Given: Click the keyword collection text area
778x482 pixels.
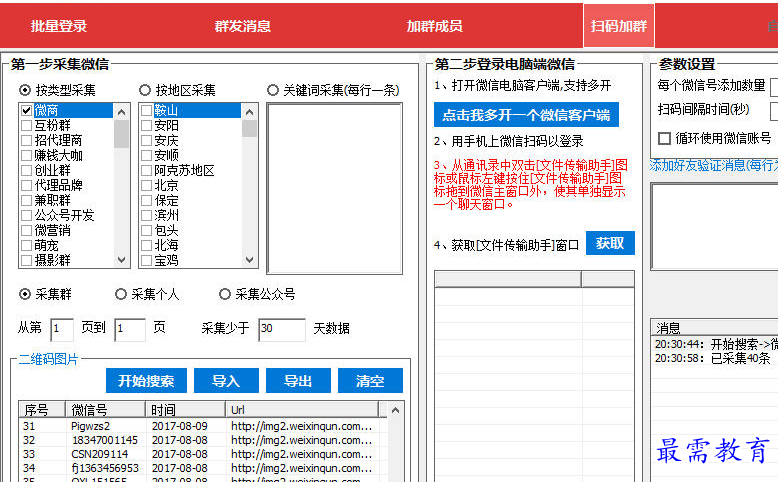Looking at the screenshot, I should pos(334,188).
